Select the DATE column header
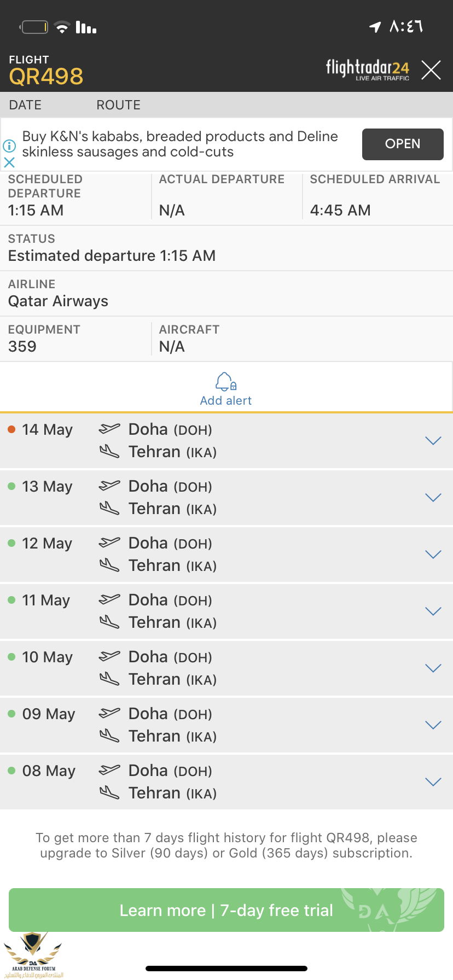Screen dimensions: 453x980 click(25, 105)
